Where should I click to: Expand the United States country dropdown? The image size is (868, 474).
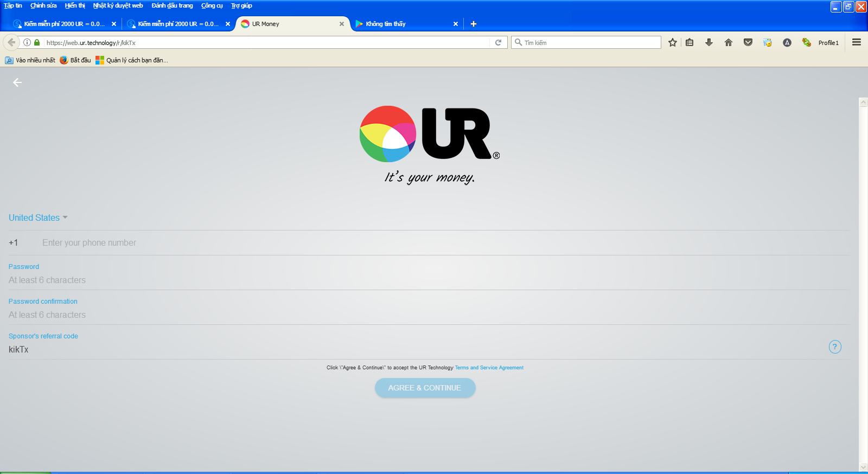coord(38,217)
